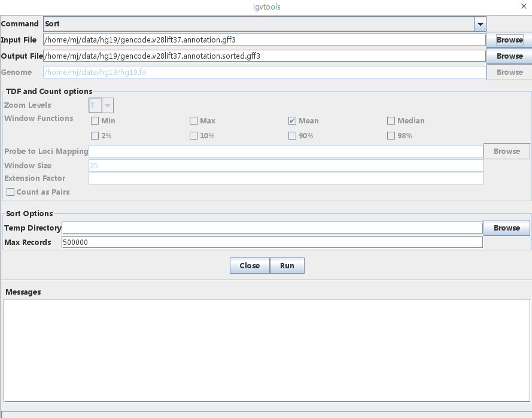This screenshot has width=532, height=418.
Task: Click the Close button
Action: (250, 265)
